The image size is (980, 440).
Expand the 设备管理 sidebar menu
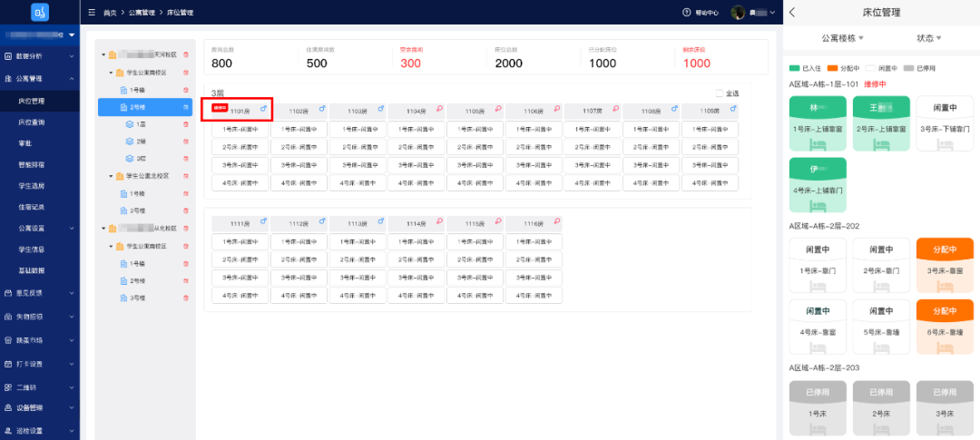tap(73, 407)
